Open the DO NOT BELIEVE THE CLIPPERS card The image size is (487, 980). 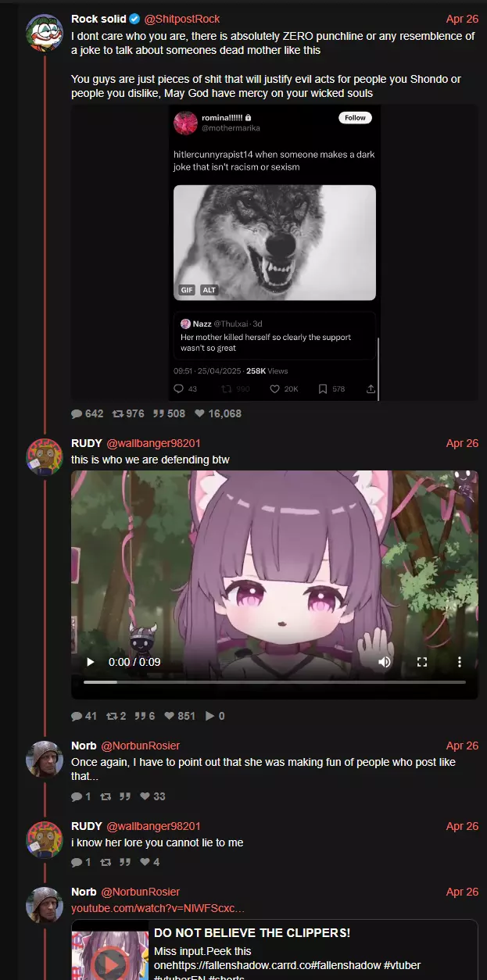click(274, 950)
